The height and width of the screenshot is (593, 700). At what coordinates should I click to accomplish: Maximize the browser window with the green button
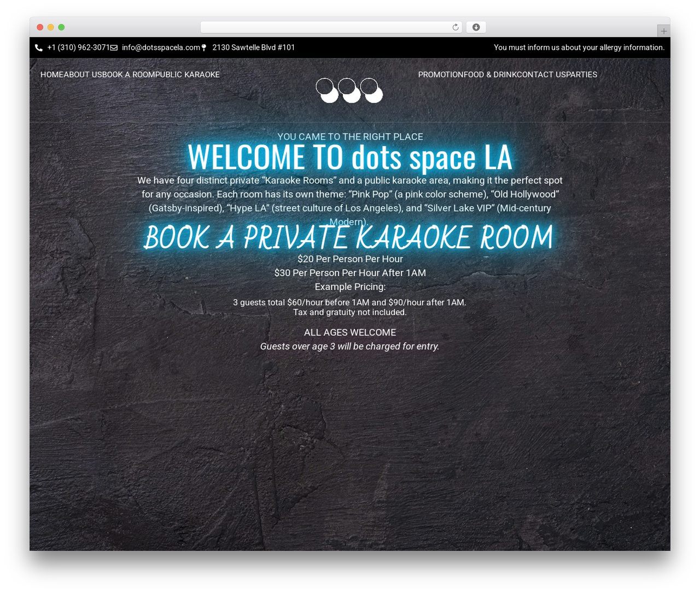click(61, 27)
